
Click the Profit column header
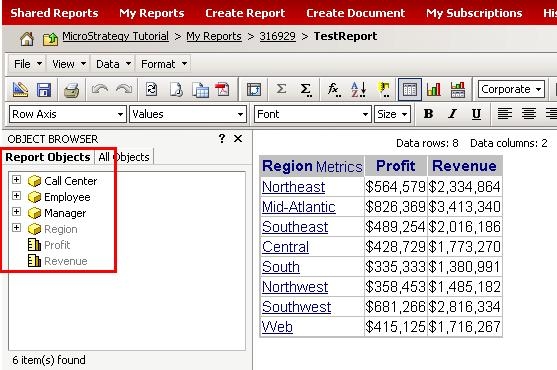click(395, 166)
